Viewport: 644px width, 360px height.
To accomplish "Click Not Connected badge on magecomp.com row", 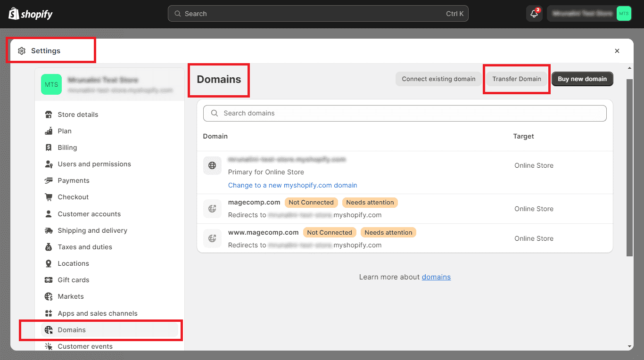I will [x=311, y=202].
